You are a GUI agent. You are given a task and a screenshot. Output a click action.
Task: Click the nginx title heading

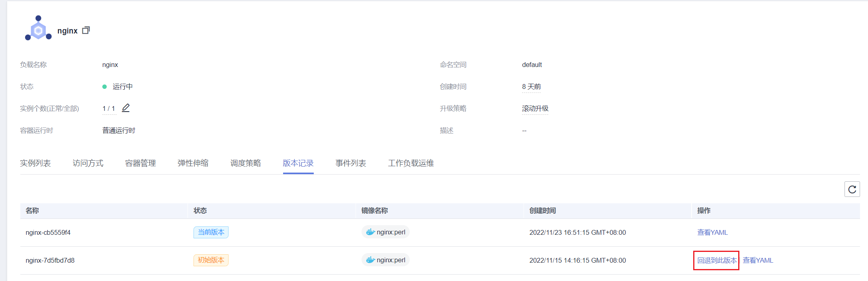(x=67, y=31)
